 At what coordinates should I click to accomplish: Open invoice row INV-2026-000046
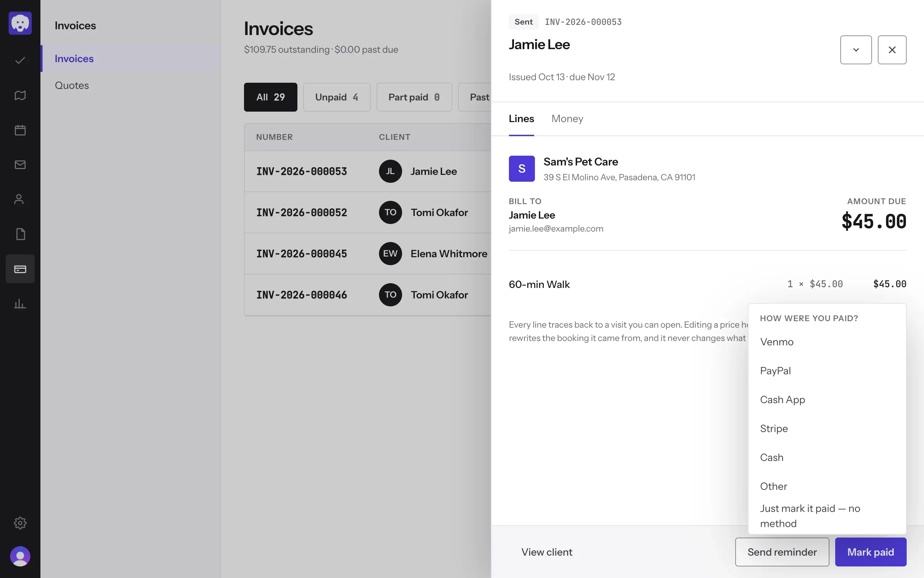click(368, 295)
